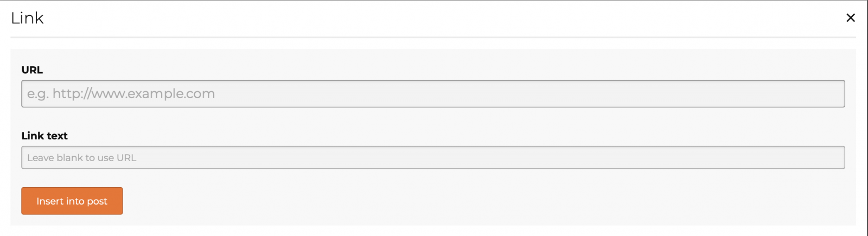Select the field showing Leave blank to use URL
This screenshot has height=236, width=868.
click(x=433, y=158)
